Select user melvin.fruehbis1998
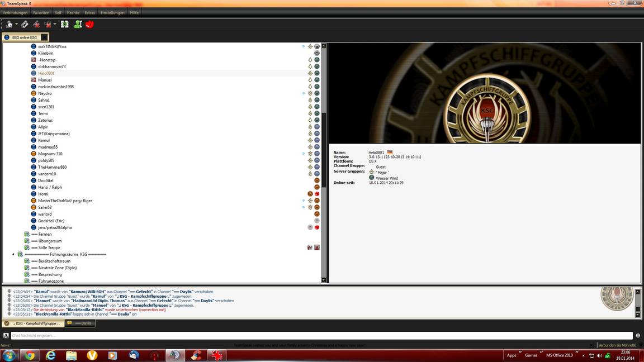The height and width of the screenshot is (362, 644). pyautogui.click(x=56, y=87)
